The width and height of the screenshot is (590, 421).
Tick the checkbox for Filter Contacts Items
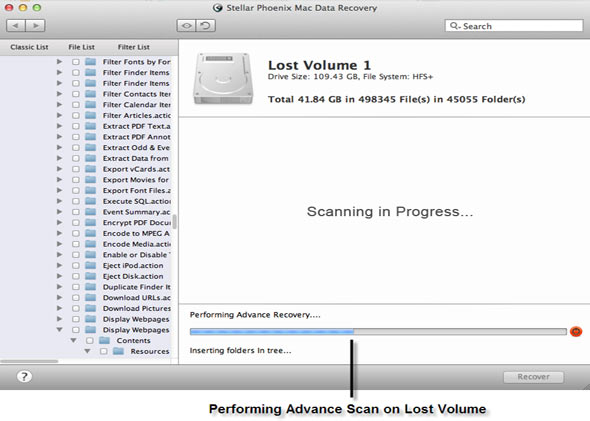tap(76, 94)
